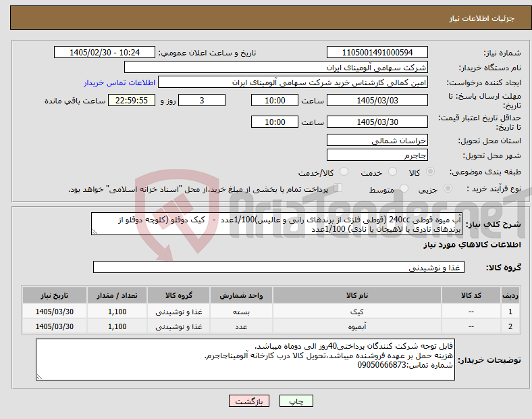Select the کالا radio button
This screenshot has width=532, height=419.
point(430,172)
